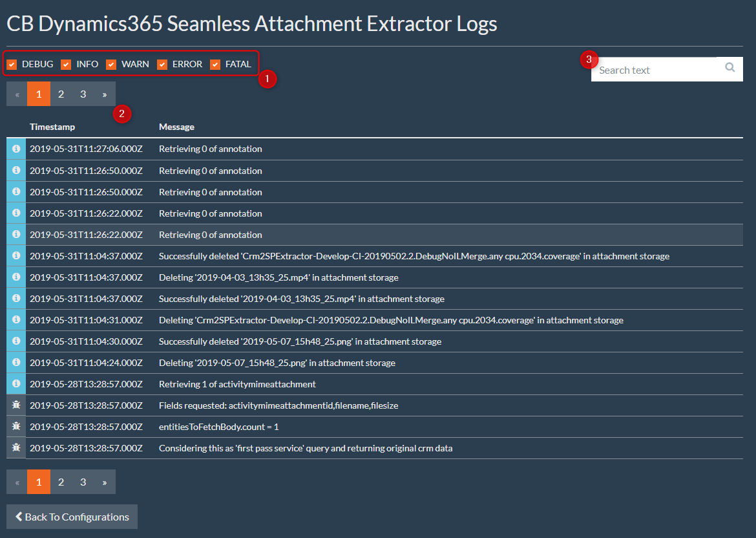Disable the FATAL log level checkbox

tap(216, 65)
